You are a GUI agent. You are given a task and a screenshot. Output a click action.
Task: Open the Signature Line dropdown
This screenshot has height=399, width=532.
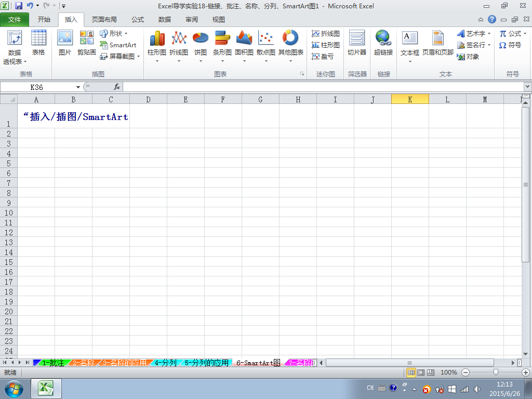click(x=489, y=45)
